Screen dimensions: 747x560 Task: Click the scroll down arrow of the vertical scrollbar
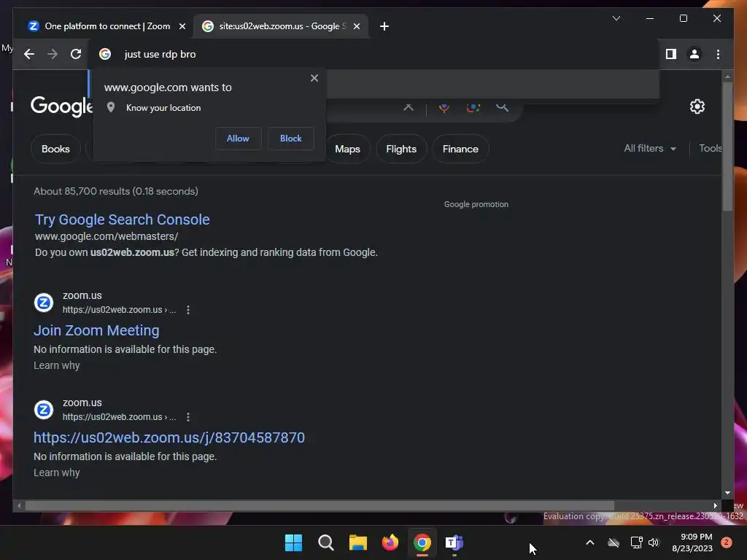coord(727,493)
